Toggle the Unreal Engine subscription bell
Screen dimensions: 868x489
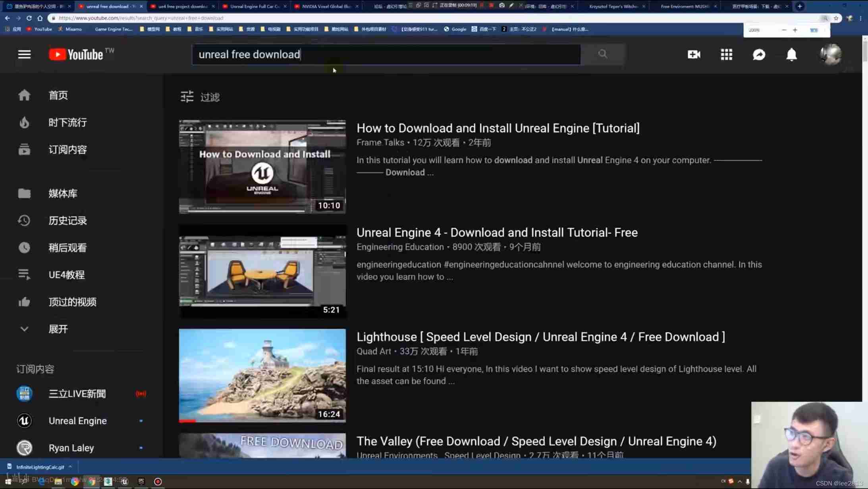[141, 420]
